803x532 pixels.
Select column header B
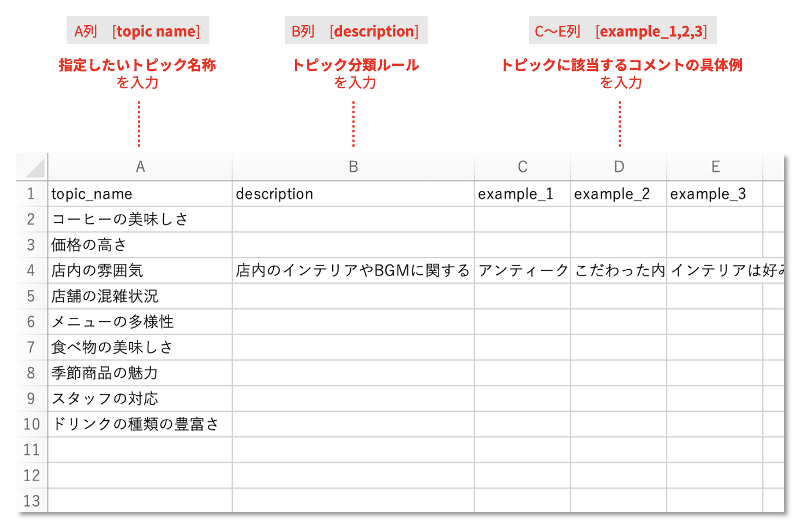coord(352,166)
